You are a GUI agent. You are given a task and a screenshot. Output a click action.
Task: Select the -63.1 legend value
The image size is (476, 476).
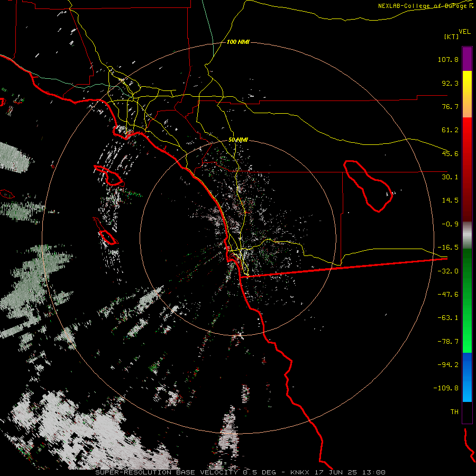(x=448, y=318)
